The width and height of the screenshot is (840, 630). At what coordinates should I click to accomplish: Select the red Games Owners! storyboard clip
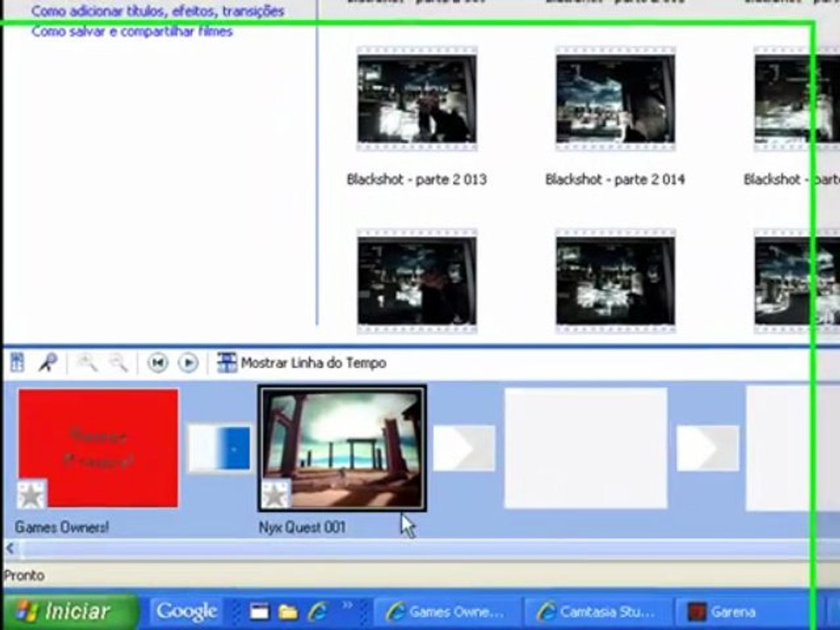98,448
